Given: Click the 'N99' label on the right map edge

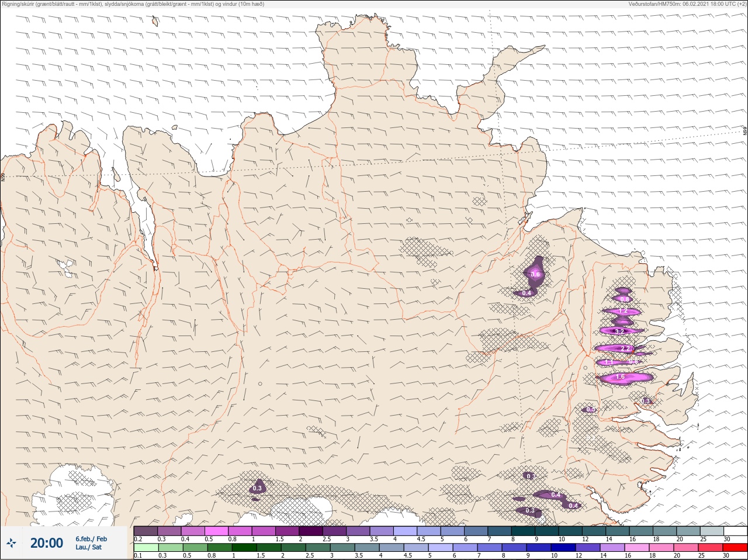Looking at the screenshot, I should coord(745,131).
